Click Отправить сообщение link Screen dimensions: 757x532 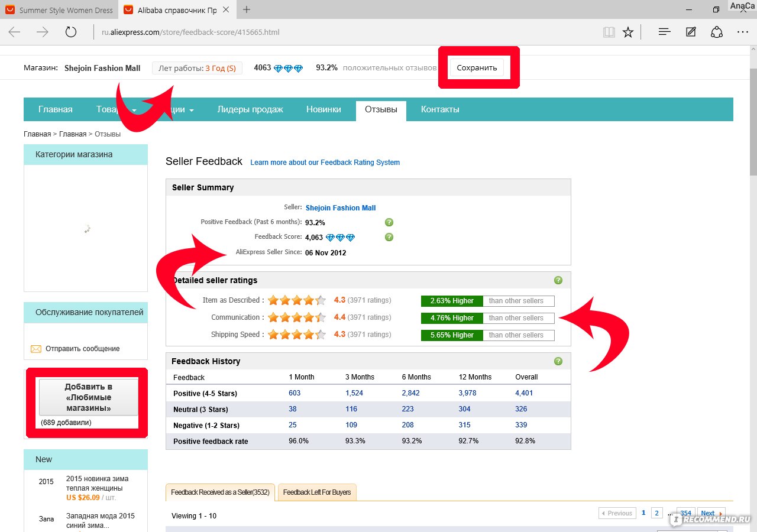coord(83,349)
